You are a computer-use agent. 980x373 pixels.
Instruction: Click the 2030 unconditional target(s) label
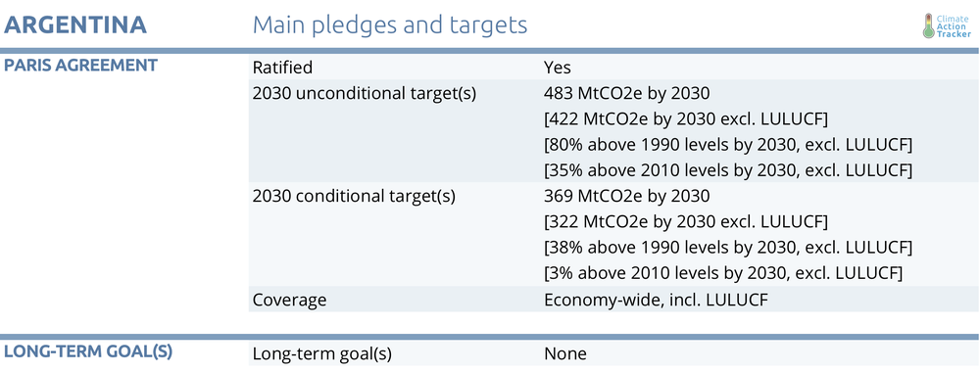click(x=365, y=93)
